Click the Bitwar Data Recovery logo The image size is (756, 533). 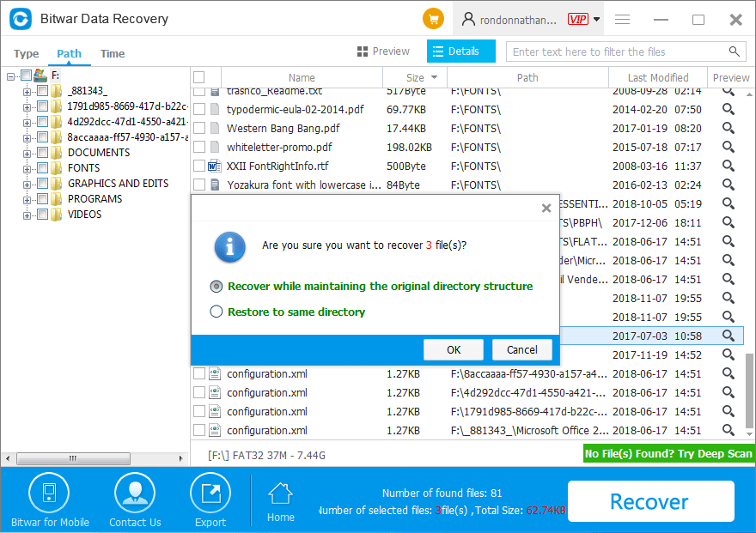pos(21,19)
